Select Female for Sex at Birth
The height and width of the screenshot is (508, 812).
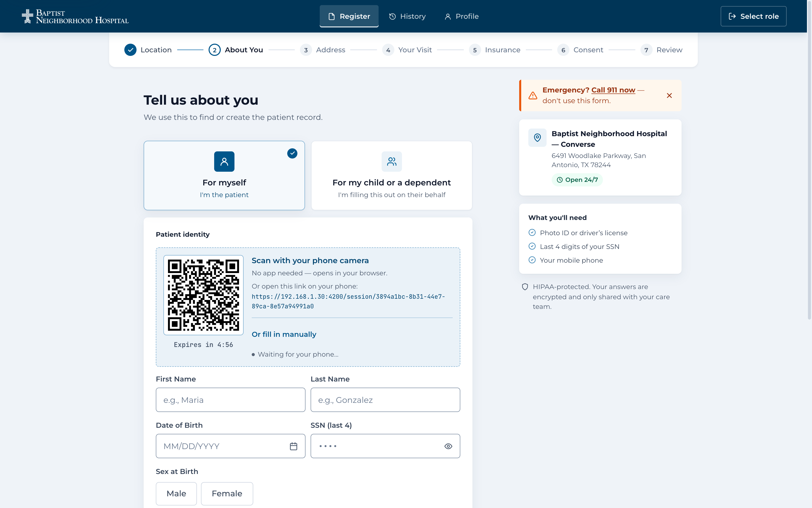click(227, 494)
